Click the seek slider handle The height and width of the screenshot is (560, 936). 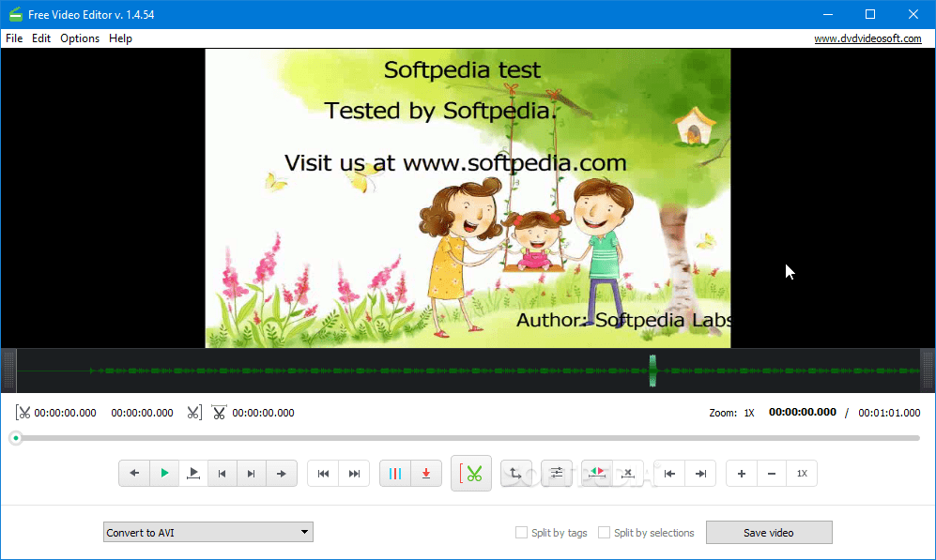click(16, 438)
